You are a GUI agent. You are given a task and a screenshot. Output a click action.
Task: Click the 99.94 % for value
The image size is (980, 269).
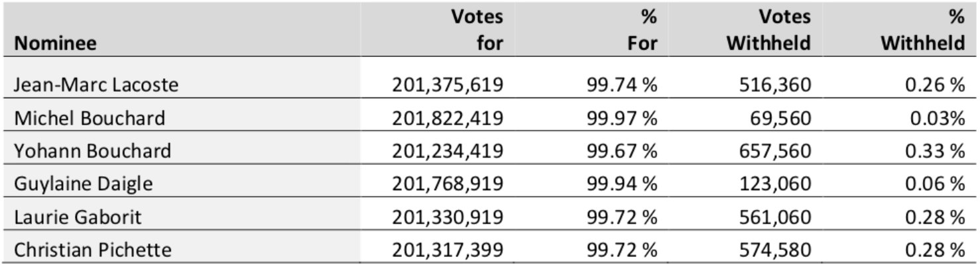point(621,184)
